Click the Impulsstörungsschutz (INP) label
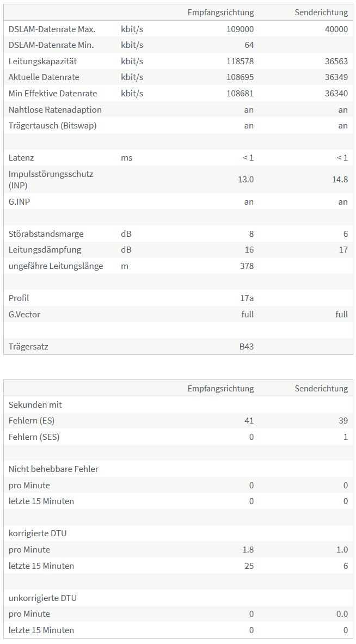Viewport: 356px width, 644px height. pos(51,180)
